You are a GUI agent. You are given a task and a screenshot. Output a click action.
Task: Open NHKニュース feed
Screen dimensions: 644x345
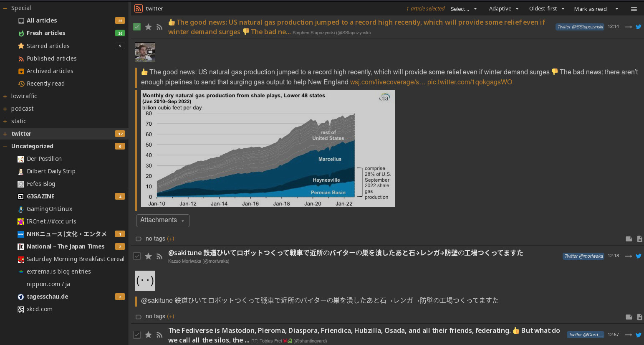(66, 234)
